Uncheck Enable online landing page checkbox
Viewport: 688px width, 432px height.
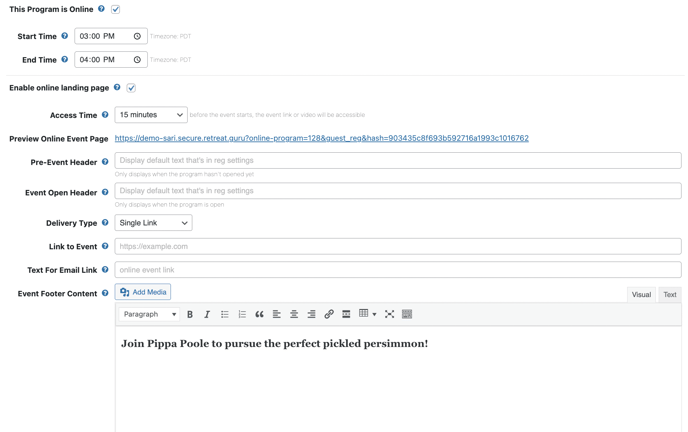131,88
